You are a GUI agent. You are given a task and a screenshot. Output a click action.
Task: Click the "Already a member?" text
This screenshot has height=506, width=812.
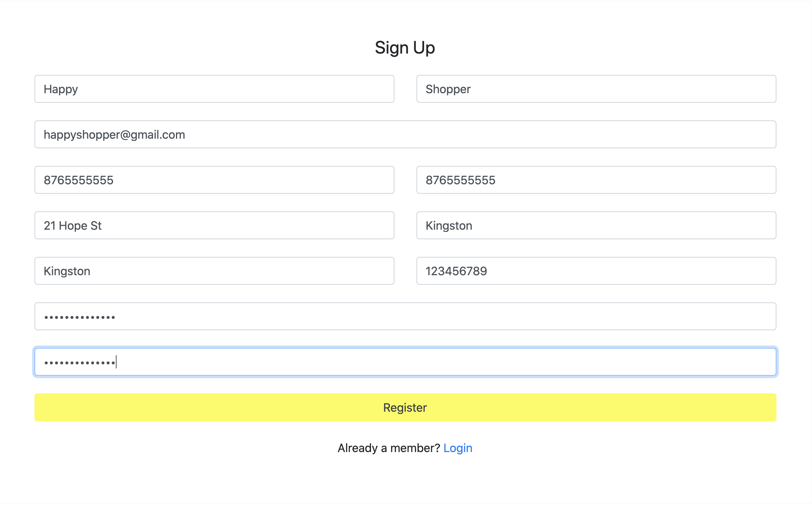pos(389,448)
